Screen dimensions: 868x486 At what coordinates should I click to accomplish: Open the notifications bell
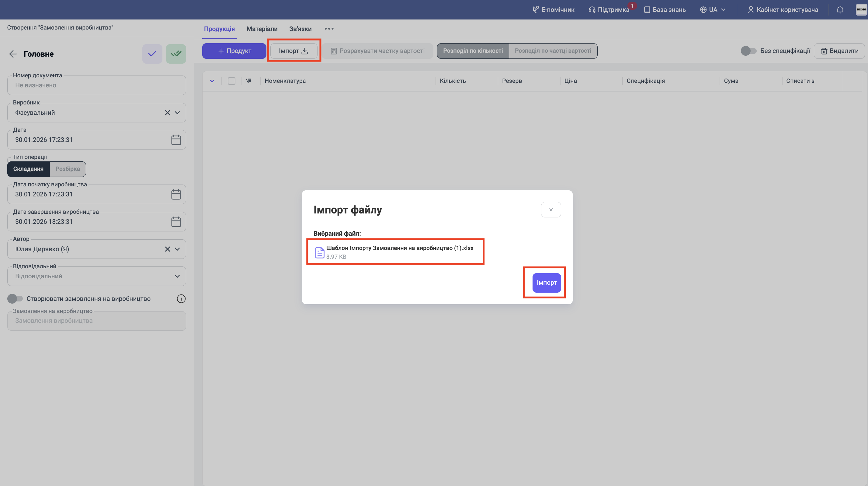840,10
